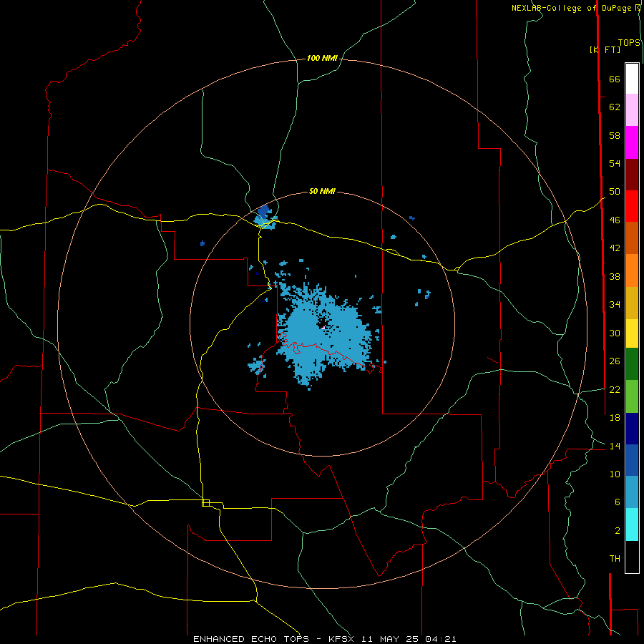Click the legend value '46'
Image resolution: width=644 pixels, height=644 pixels.
tap(615, 220)
